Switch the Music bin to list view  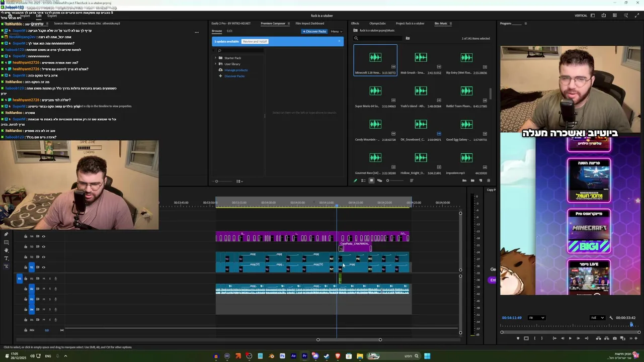(x=363, y=180)
